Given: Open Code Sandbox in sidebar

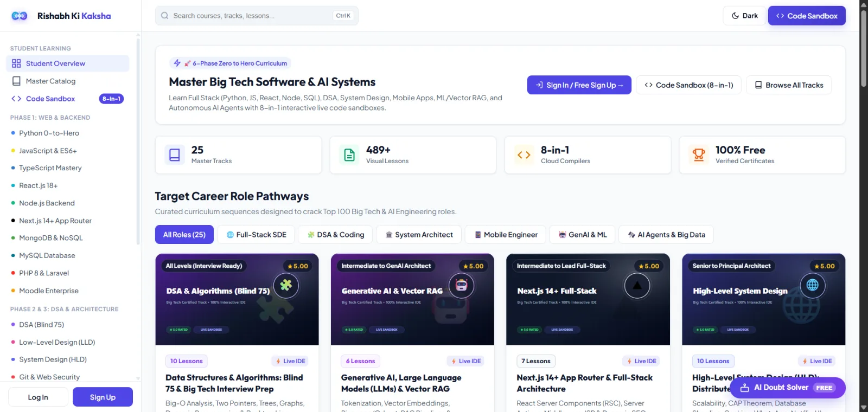Looking at the screenshot, I should click(x=68, y=99).
